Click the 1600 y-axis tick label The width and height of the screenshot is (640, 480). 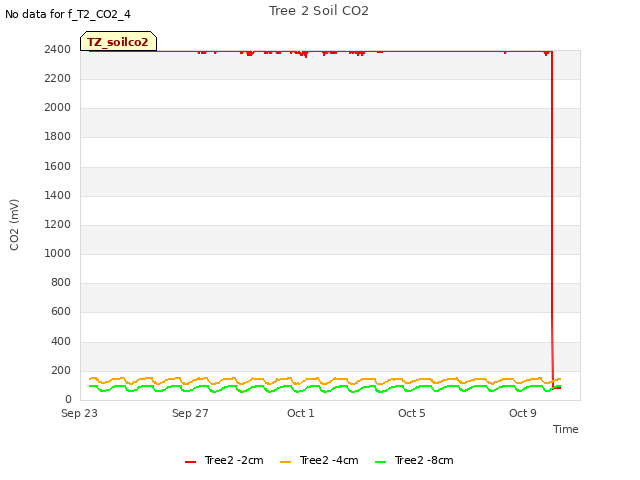point(58,167)
